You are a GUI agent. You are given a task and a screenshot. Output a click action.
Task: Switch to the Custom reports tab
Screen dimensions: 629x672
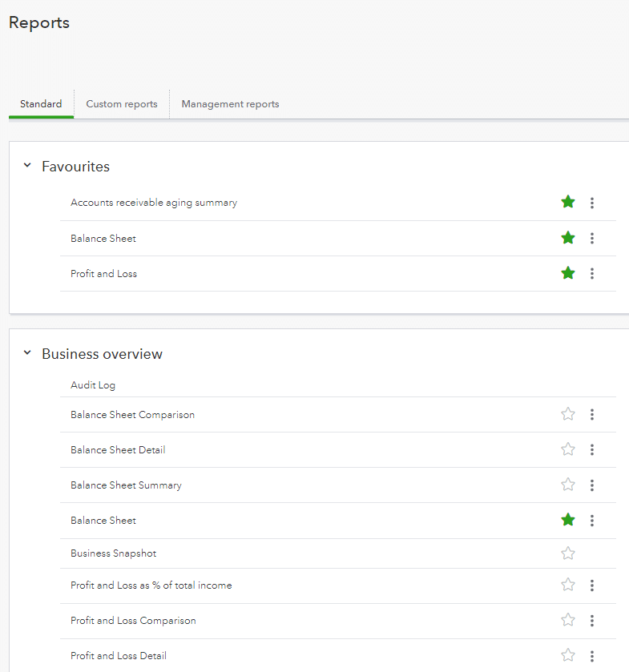click(x=121, y=103)
